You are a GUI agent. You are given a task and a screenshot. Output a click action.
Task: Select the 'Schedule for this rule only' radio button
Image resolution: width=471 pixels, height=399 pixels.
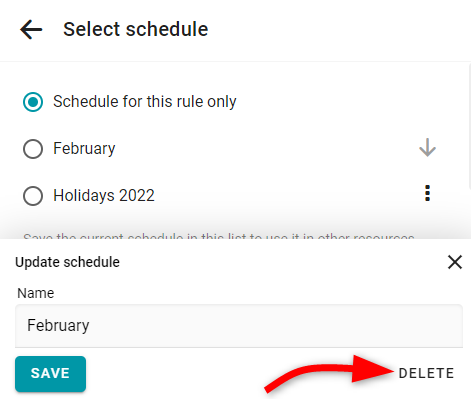pos(33,102)
